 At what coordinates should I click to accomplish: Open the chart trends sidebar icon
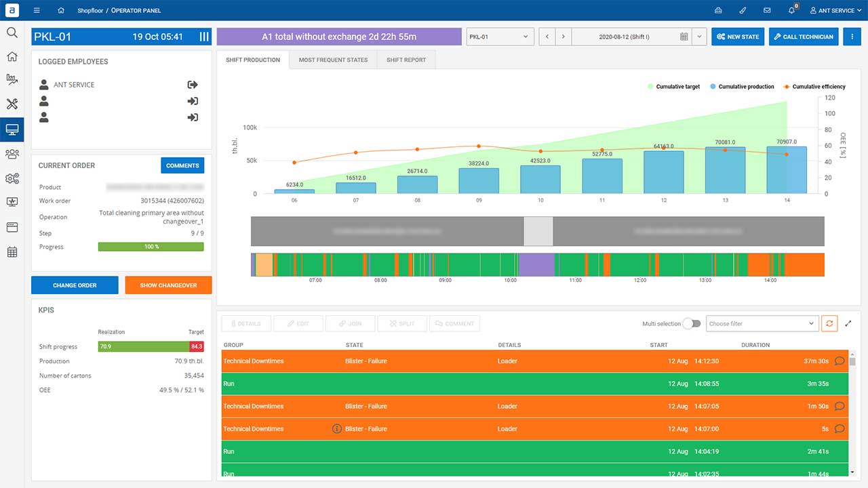click(x=12, y=79)
